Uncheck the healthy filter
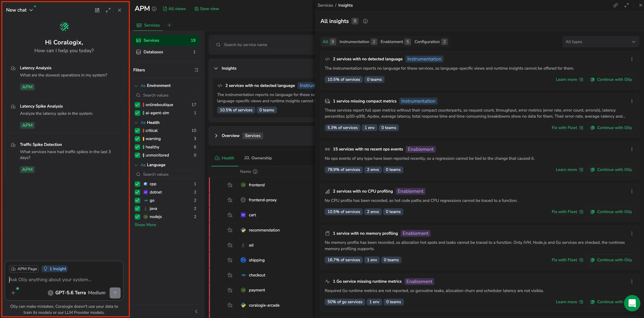 [x=137, y=147]
